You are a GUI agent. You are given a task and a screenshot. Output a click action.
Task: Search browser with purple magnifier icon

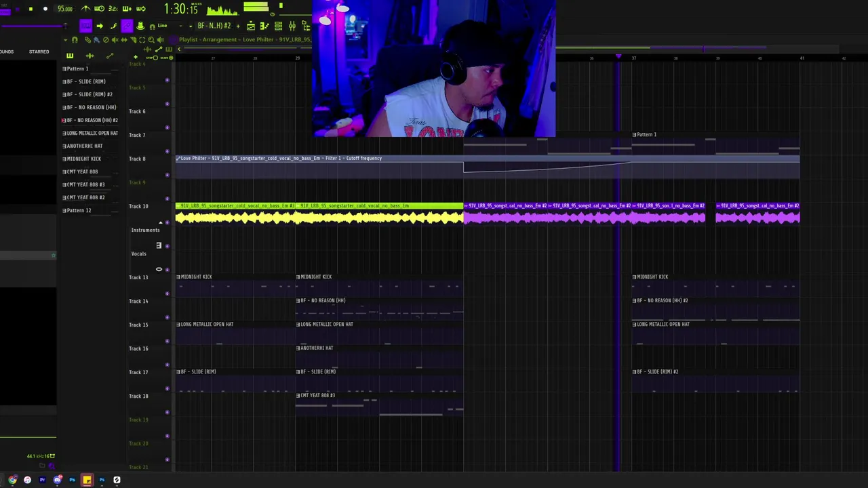[52, 466]
